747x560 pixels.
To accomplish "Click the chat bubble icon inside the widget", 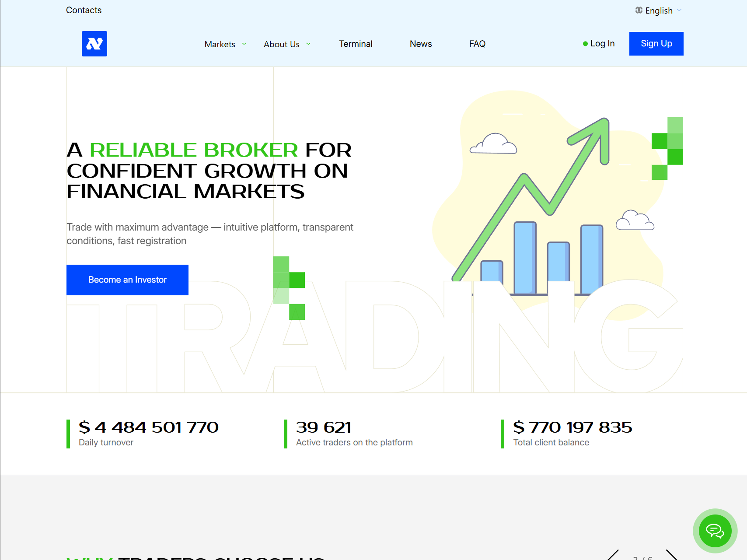I will (x=715, y=531).
